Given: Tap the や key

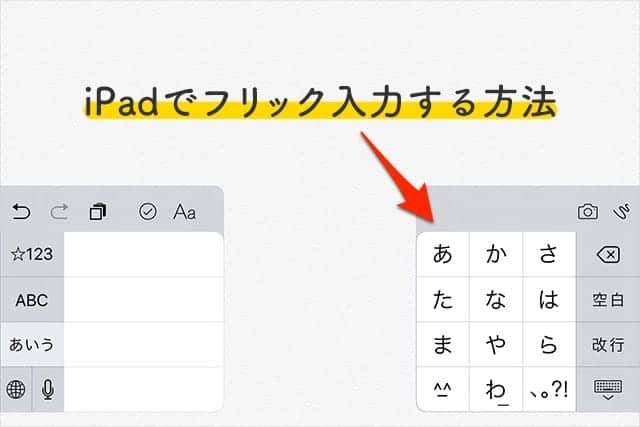Looking at the screenshot, I should pos(496,345).
